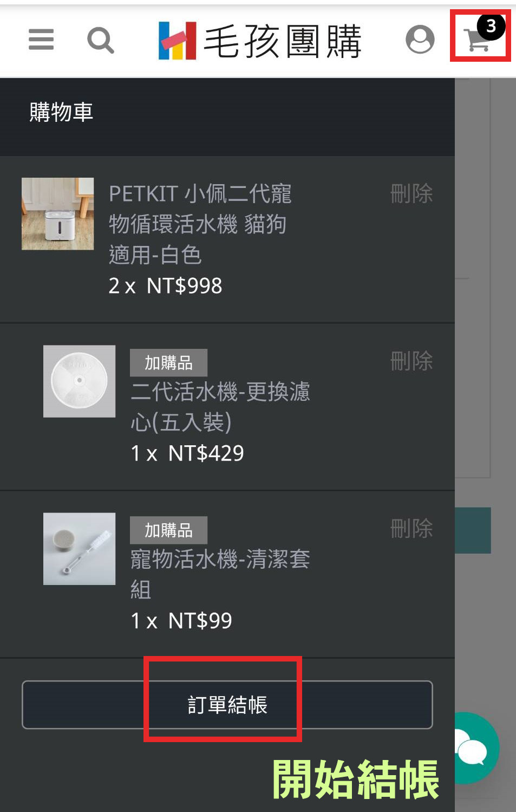The height and width of the screenshot is (812, 516).
Task: Open the hamburger menu icon
Action: click(41, 40)
